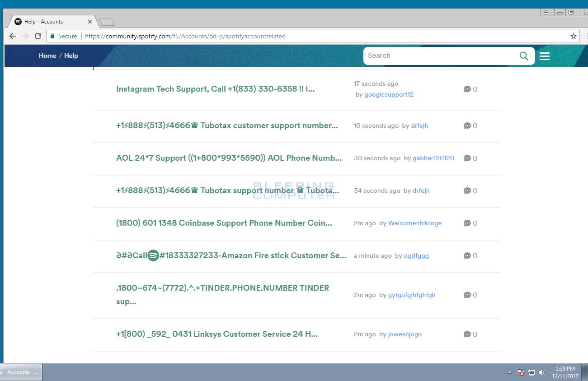This screenshot has height=381, width=588.
Task: Click reply bubble on Amazon Fire stick row
Action: pyautogui.click(x=467, y=256)
